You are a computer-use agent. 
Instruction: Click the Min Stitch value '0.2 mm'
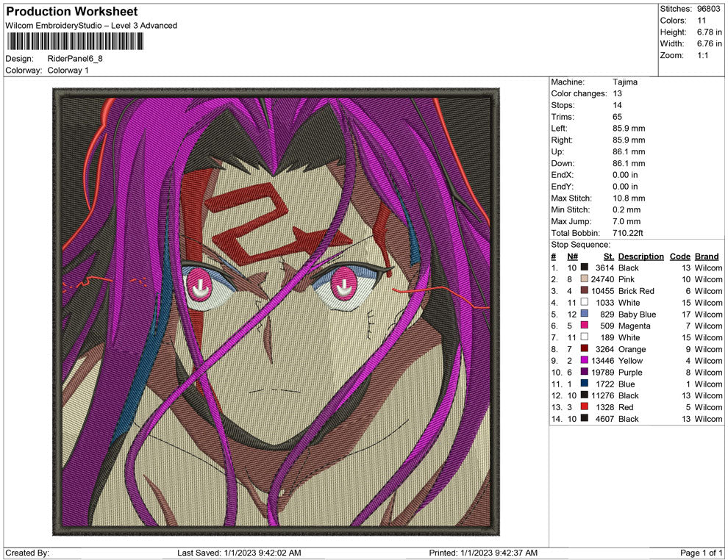point(627,209)
